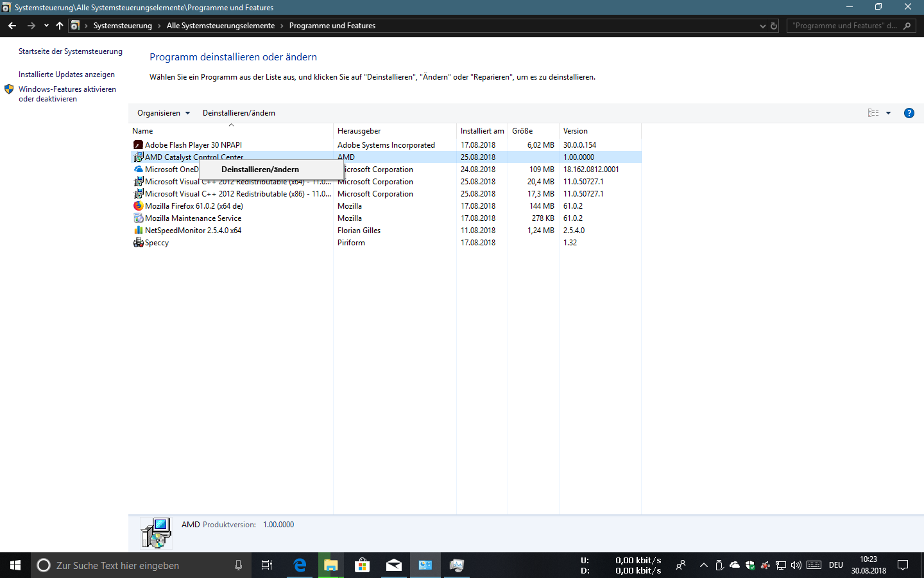Click the taskbar clock showing 10:23
This screenshot has width=924, height=578.
click(x=868, y=565)
